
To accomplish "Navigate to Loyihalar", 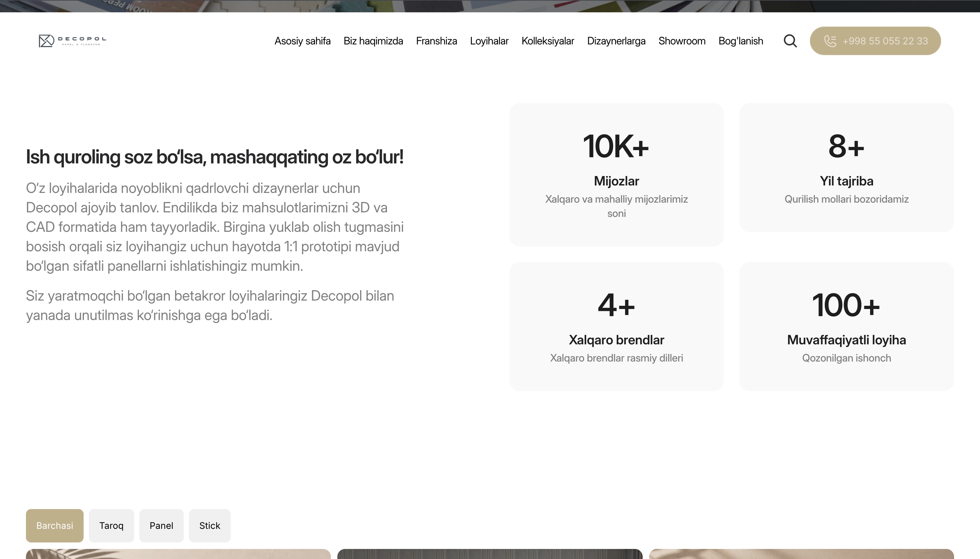I will coord(489,41).
